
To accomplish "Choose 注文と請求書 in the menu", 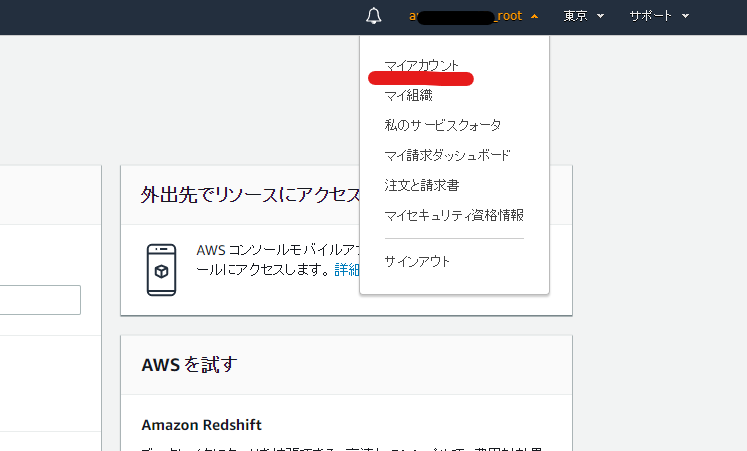I will [x=422, y=185].
